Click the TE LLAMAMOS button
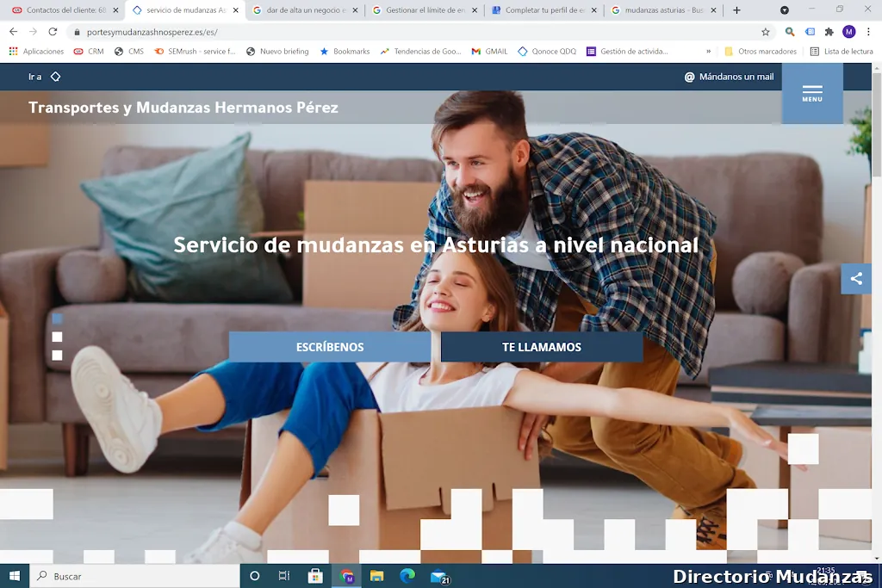 point(542,347)
